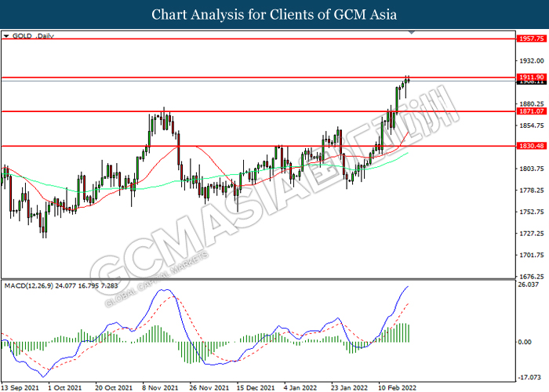Screen dimensions: 549x392
Task: Click the -17.073 MACD scale value
Action: coord(529,377)
